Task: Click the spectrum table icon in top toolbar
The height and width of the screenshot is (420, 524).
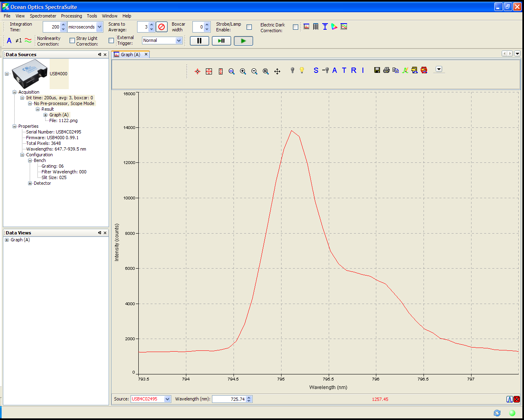Action: [x=316, y=26]
